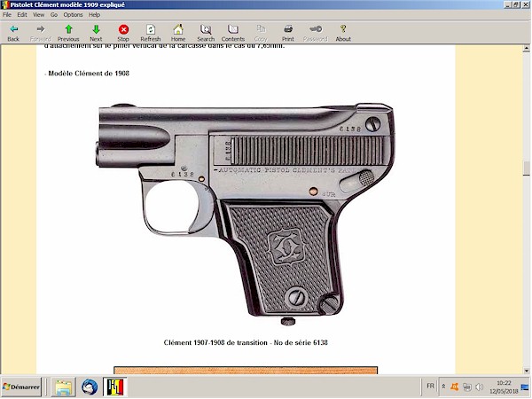Screen dimensions: 532x399
Task: Select the red-yellow ebook taskbar icon
Action: click(x=115, y=387)
